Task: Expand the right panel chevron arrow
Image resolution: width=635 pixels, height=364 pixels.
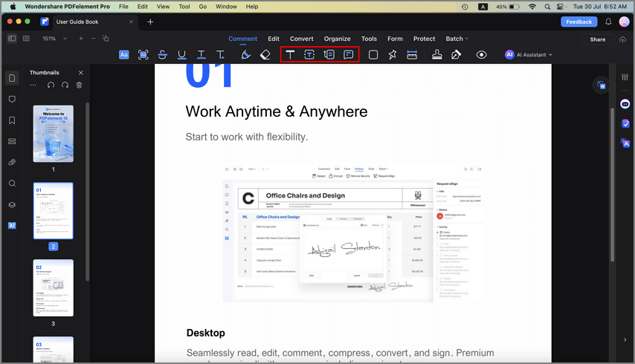Action: (x=625, y=339)
